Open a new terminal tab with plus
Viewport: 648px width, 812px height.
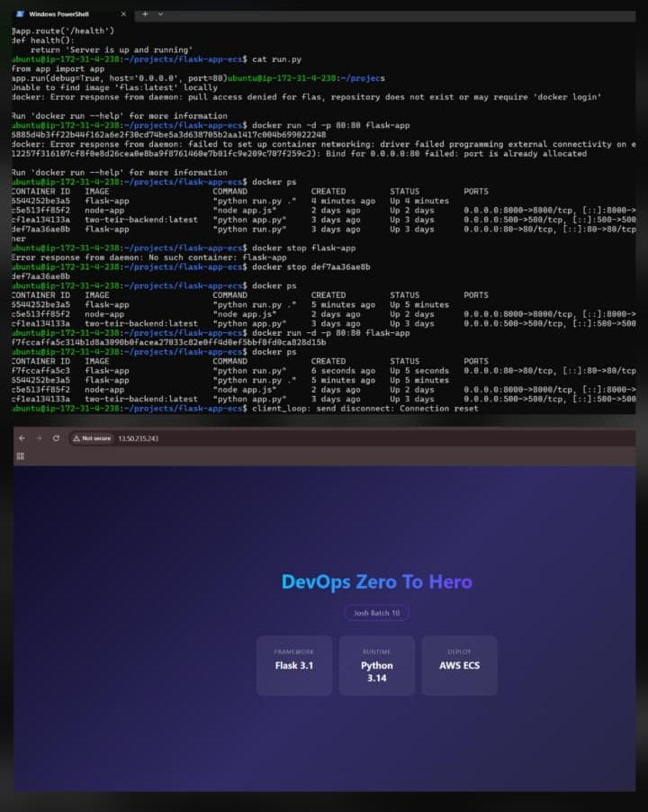point(145,14)
